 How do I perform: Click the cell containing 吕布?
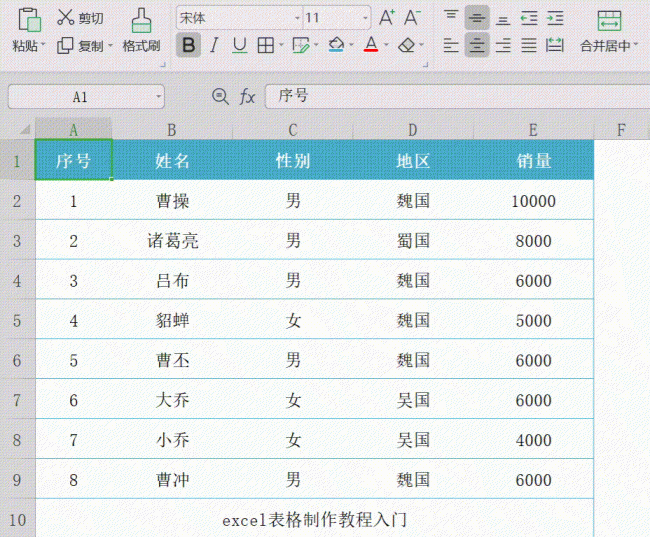[172, 280]
